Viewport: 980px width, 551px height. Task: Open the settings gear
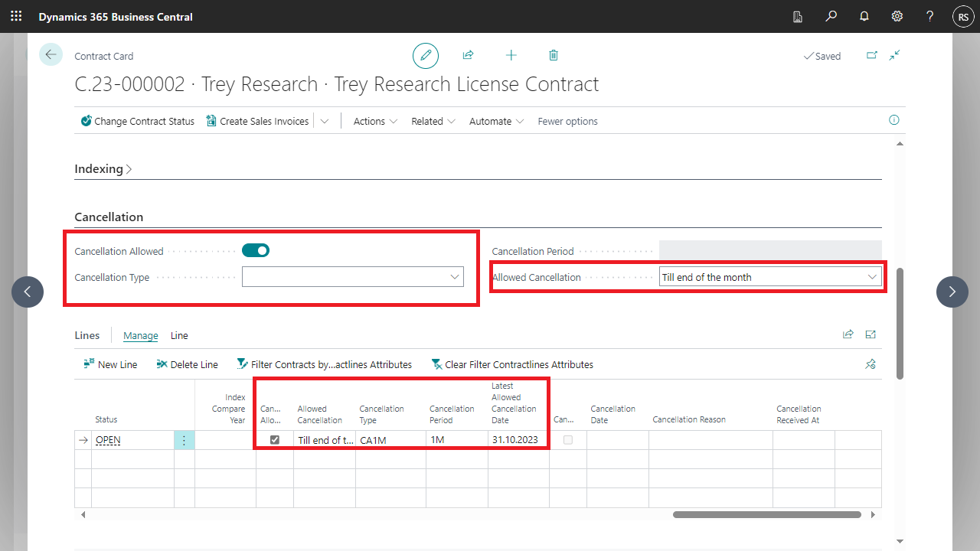click(897, 16)
